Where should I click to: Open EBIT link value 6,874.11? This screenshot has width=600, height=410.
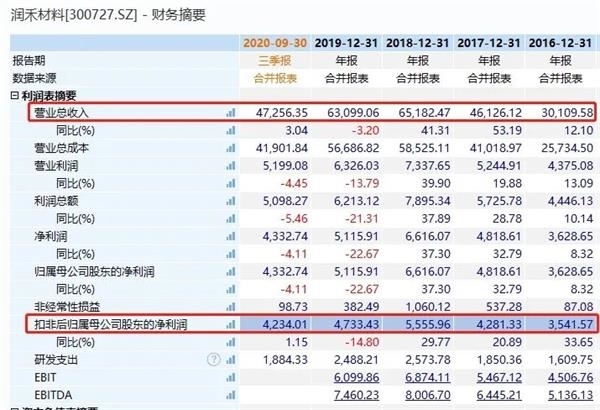428,377
